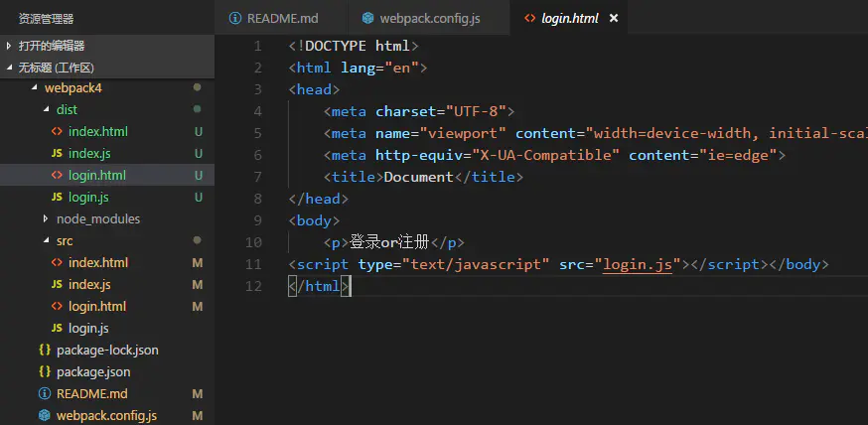This screenshot has height=425, width=868.
Task: Click the DOCTYPE html declaration
Action: point(354,46)
